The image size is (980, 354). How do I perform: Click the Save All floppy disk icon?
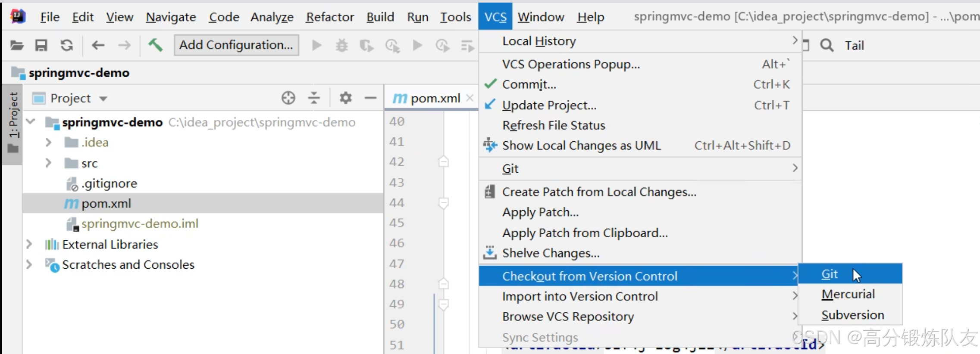(x=41, y=45)
